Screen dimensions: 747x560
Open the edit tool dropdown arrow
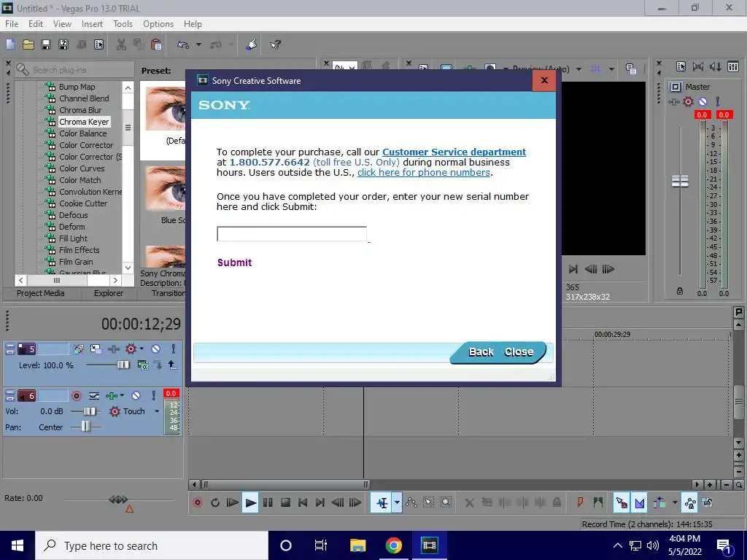[397, 502]
